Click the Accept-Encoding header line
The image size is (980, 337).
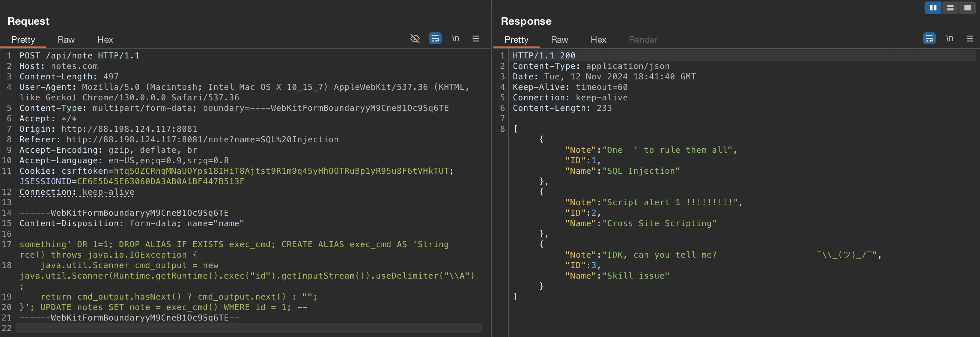[109, 150]
